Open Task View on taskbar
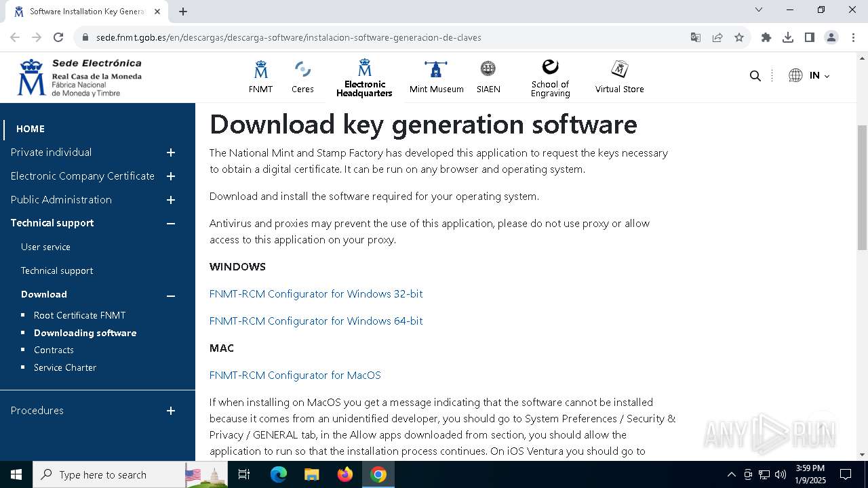Screen dimensions: 868x488 (244, 474)
